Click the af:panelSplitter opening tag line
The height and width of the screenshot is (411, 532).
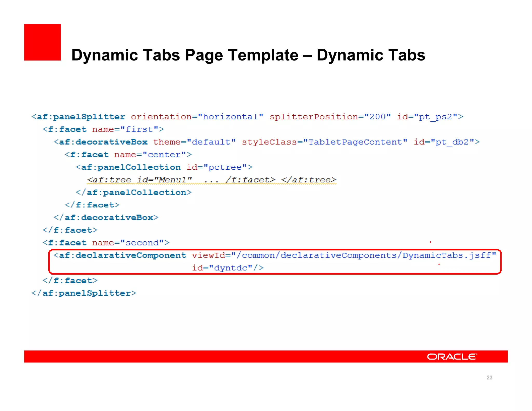[x=247, y=117]
